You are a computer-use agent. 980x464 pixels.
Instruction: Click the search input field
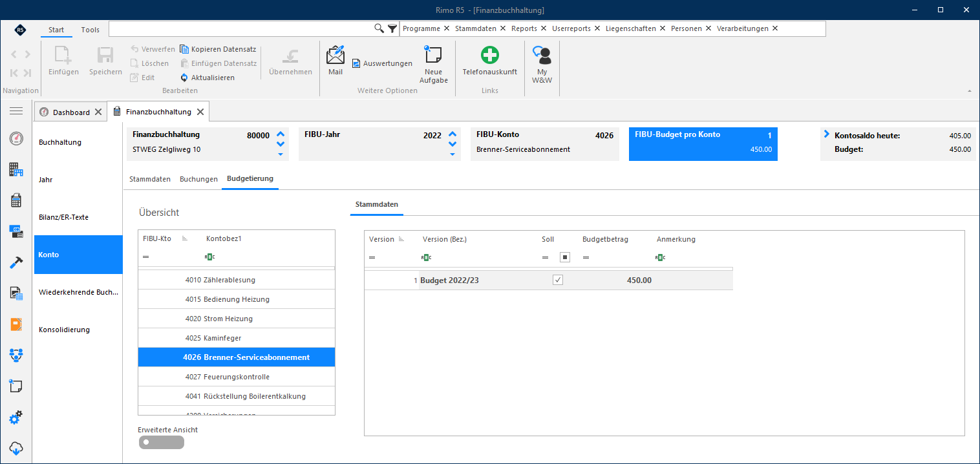click(241, 28)
